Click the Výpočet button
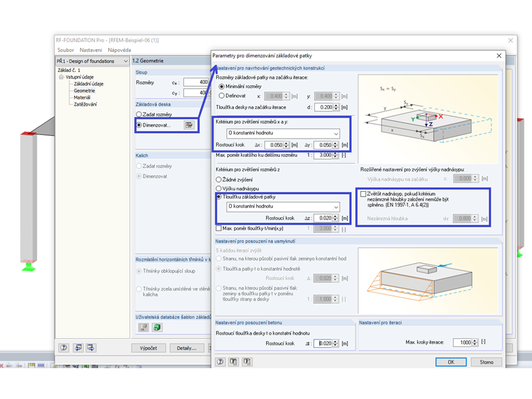This screenshot has width=532, height=399. (148, 348)
